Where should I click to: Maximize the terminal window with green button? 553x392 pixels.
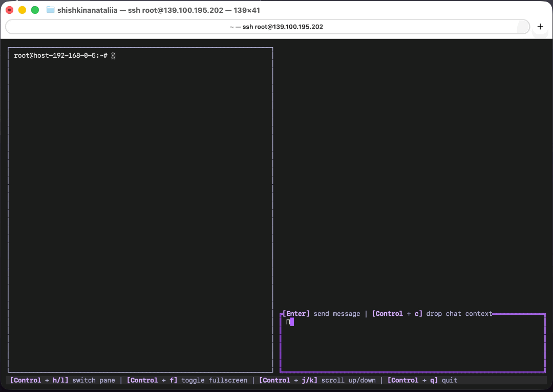pos(35,10)
